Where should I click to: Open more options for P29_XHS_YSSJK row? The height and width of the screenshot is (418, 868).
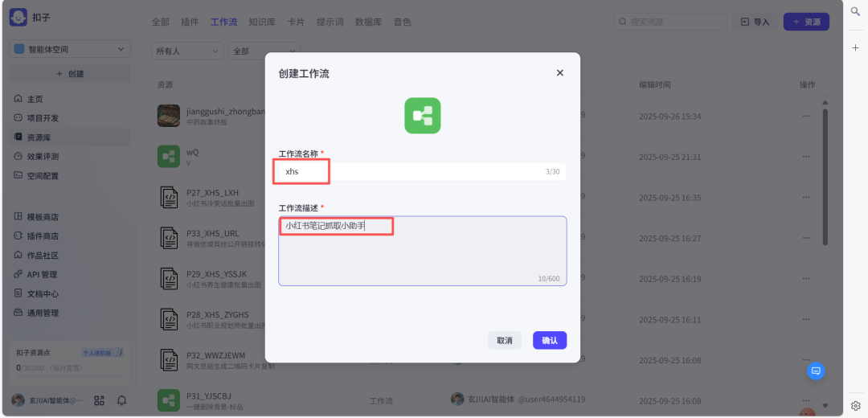tap(807, 278)
